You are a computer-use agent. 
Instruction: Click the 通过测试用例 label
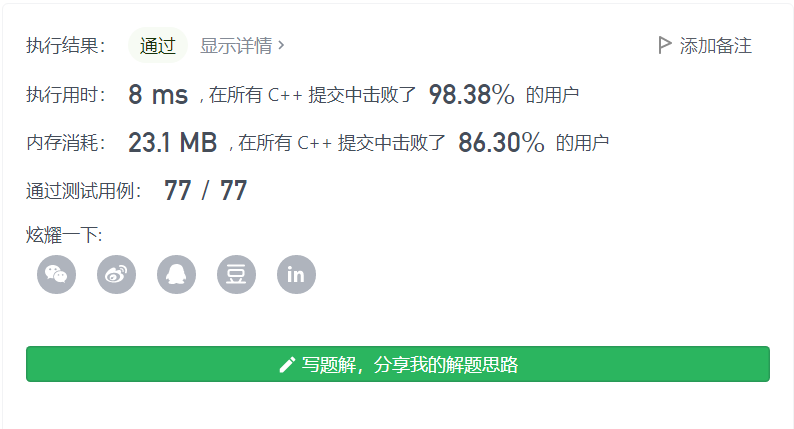pyautogui.click(x=84, y=191)
